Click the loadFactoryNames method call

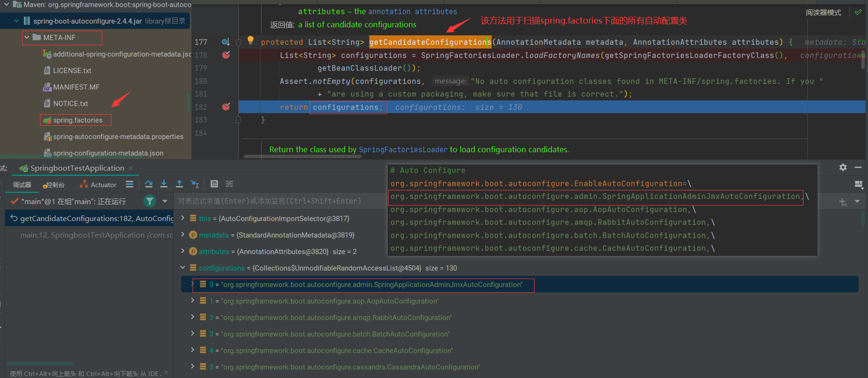coord(562,55)
